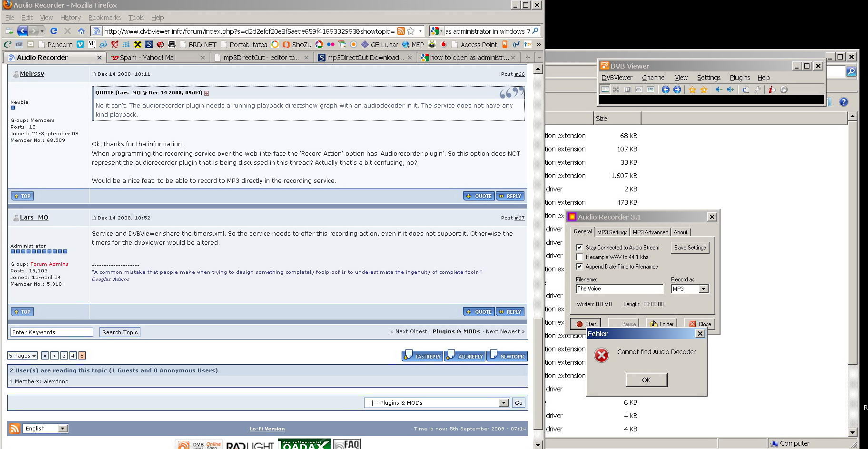
Task: Click the search magnifier in Firefox search box
Action: click(x=535, y=31)
